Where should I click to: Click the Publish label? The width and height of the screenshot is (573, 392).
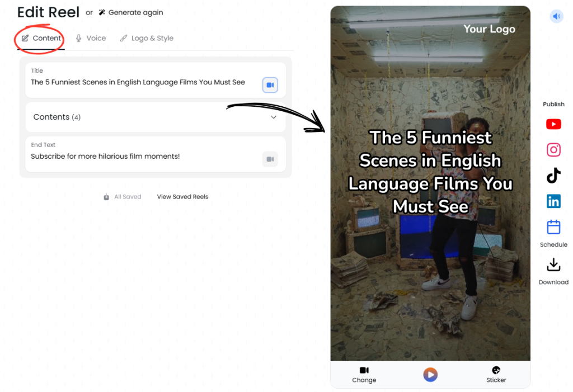(x=553, y=104)
